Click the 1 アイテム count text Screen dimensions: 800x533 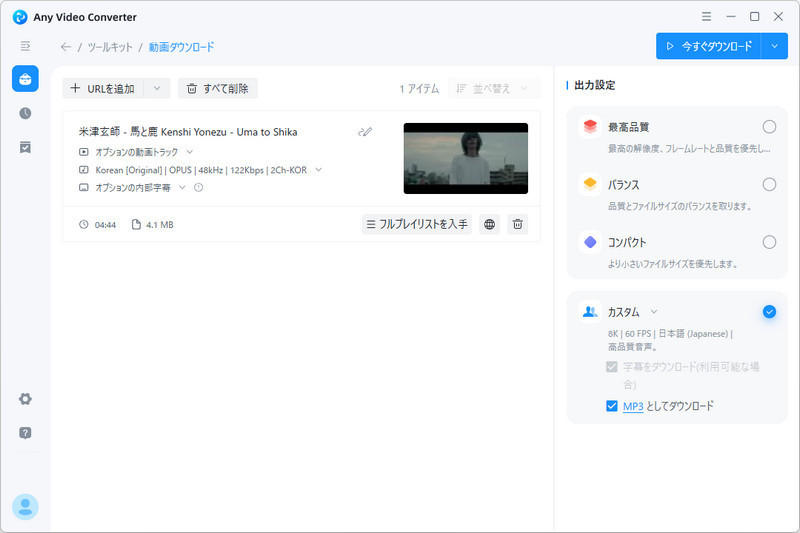tap(419, 89)
